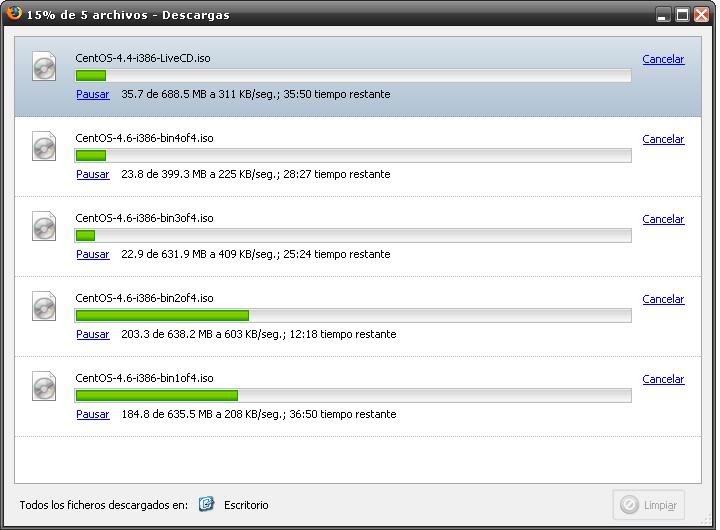
Task: Pause the CentOS-4.4 LiveCD download
Action: point(93,94)
